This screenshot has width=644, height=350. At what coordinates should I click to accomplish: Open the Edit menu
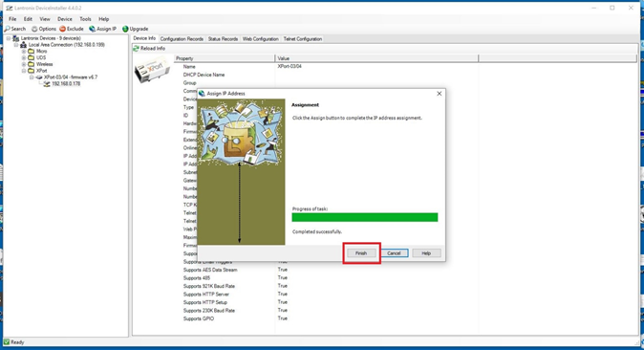[28, 19]
